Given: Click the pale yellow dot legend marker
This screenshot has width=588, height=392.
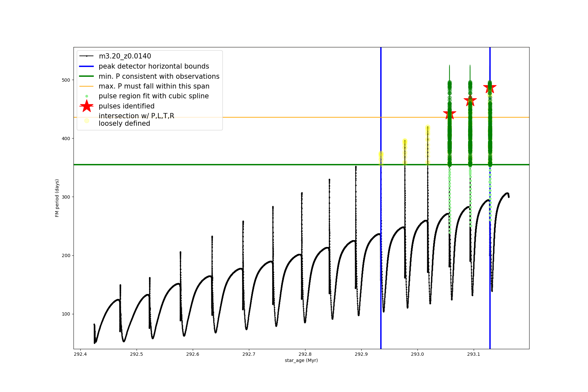Looking at the screenshot, I should (87, 121).
